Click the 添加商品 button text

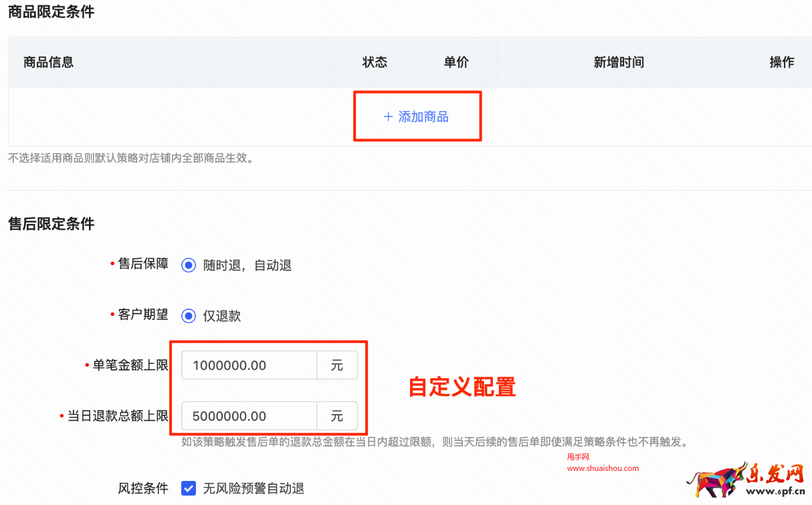pyautogui.click(x=423, y=117)
